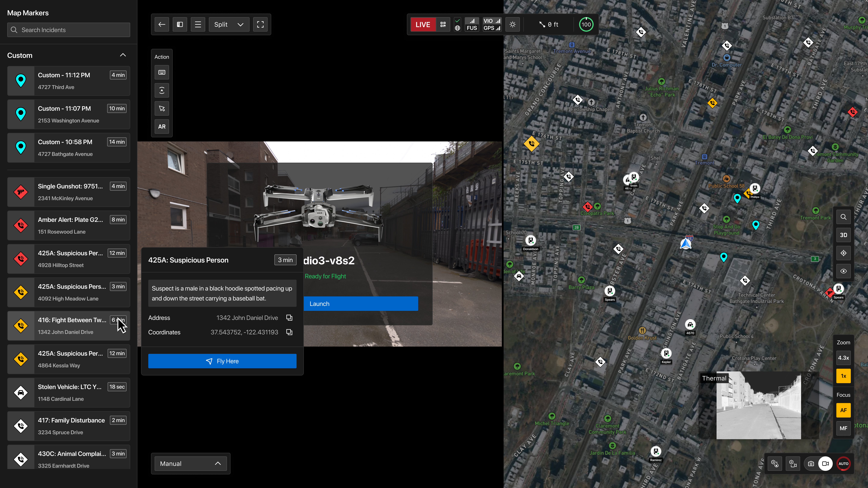Select Custom - 10:58 PM marker
This screenshot has height=488, width=868.
coord(69,148)
